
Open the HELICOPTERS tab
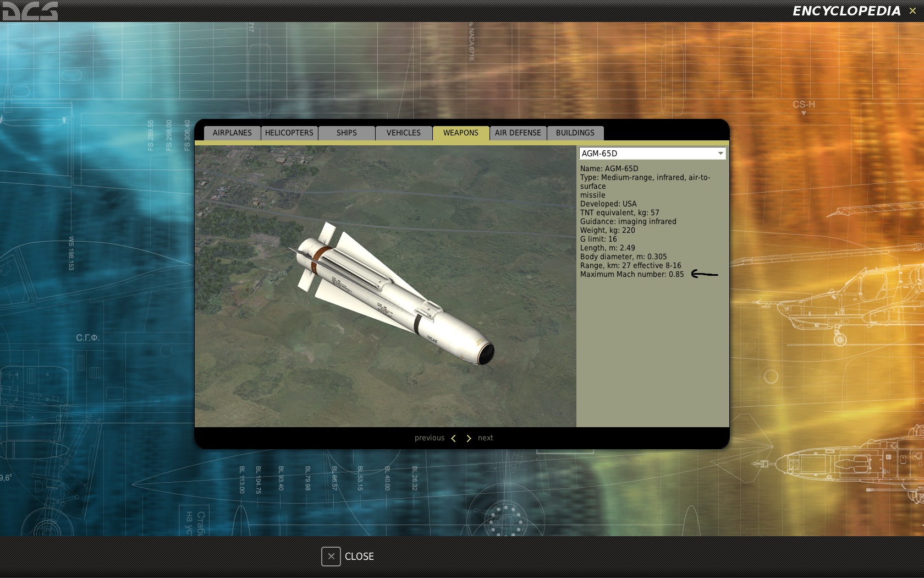click(x=289, y=133)
